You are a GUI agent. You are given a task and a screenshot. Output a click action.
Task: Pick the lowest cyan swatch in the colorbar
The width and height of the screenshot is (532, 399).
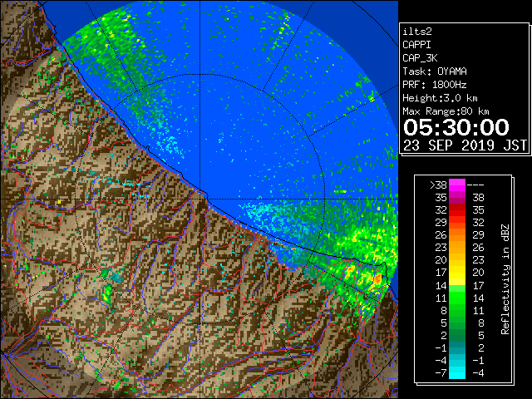pyautogui.click(x=457, y=373)
